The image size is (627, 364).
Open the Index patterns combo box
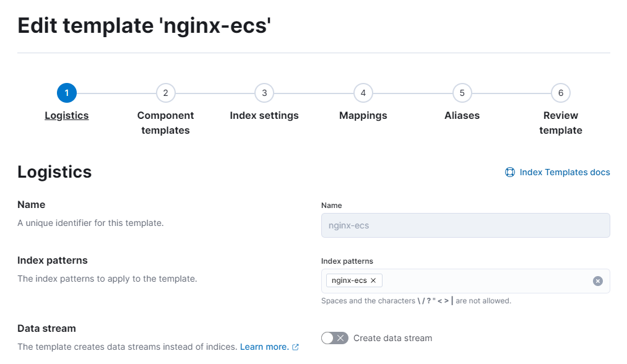pyautogui.click(x=483, y=281)
